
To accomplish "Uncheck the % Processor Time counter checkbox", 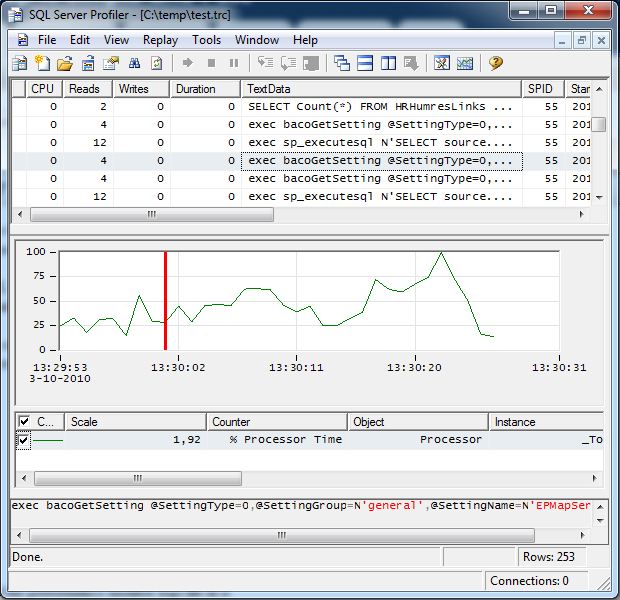I will click(x=23, y=440).
